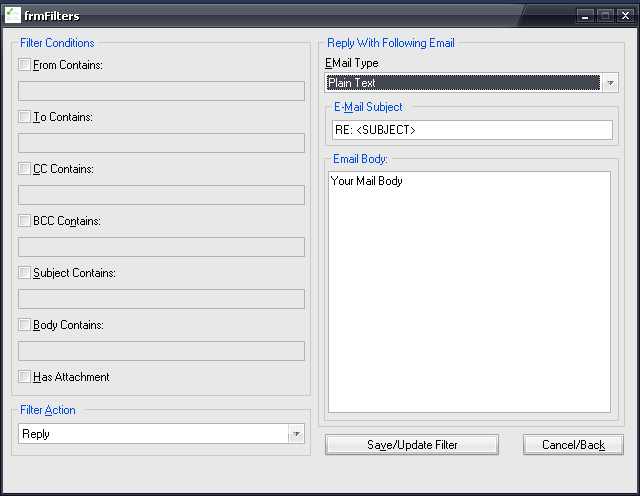
Task: Enable Subject Contains filter checkbox
Action: (25, 273)
